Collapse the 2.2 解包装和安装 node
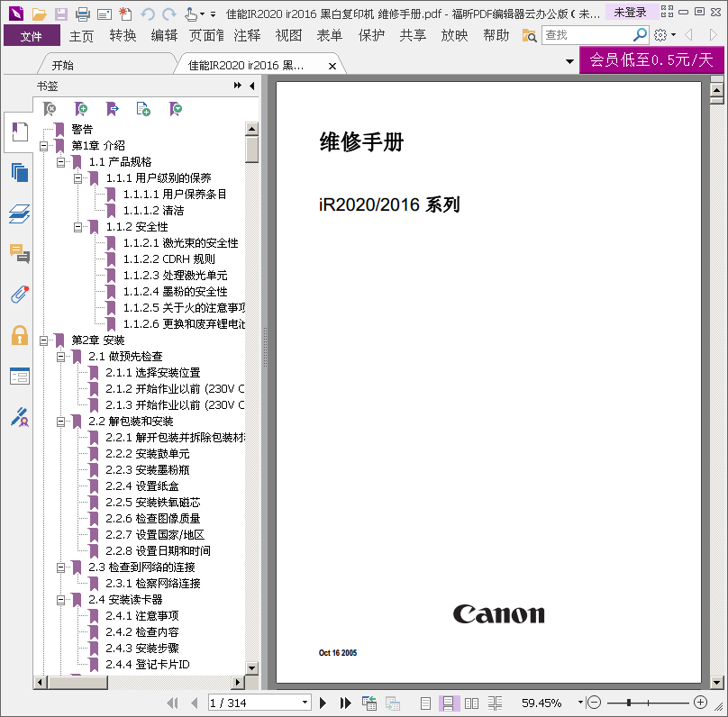The height and width of the screenshot is (717, 728). (61, 422)
